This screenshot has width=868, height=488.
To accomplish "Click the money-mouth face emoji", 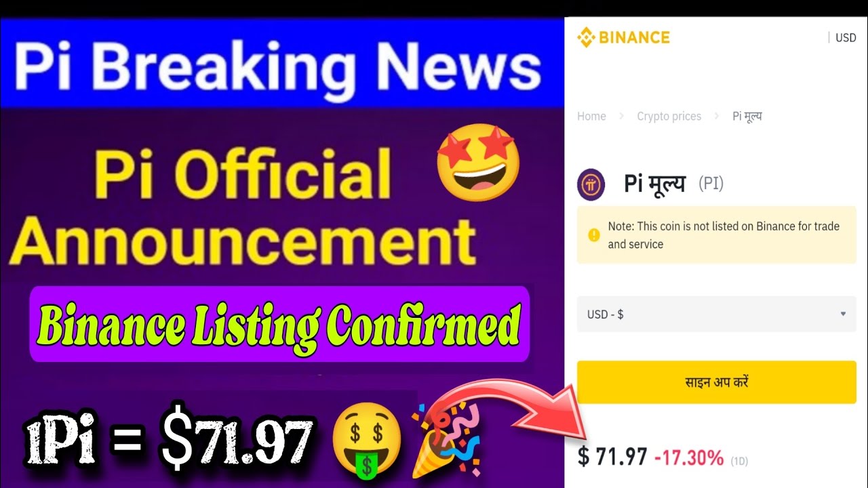I will coord(366,439).
